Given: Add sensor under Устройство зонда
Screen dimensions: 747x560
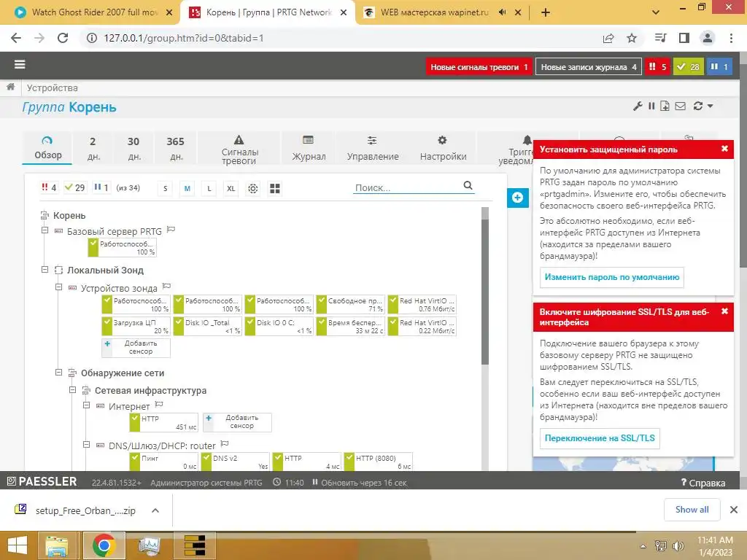Looking at the screenshot, I should [136, 348].
